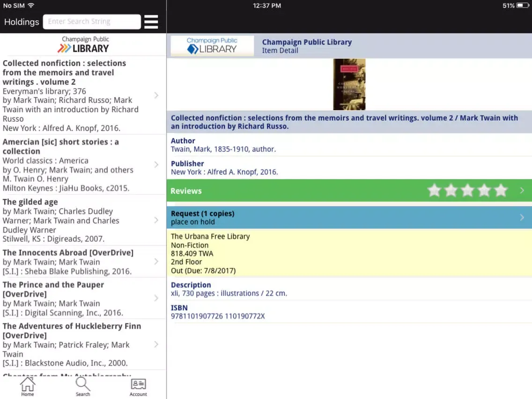Select The Prince and the Pauper title
This screenshot has height=399, width=532.
click(x=53, y=289)
